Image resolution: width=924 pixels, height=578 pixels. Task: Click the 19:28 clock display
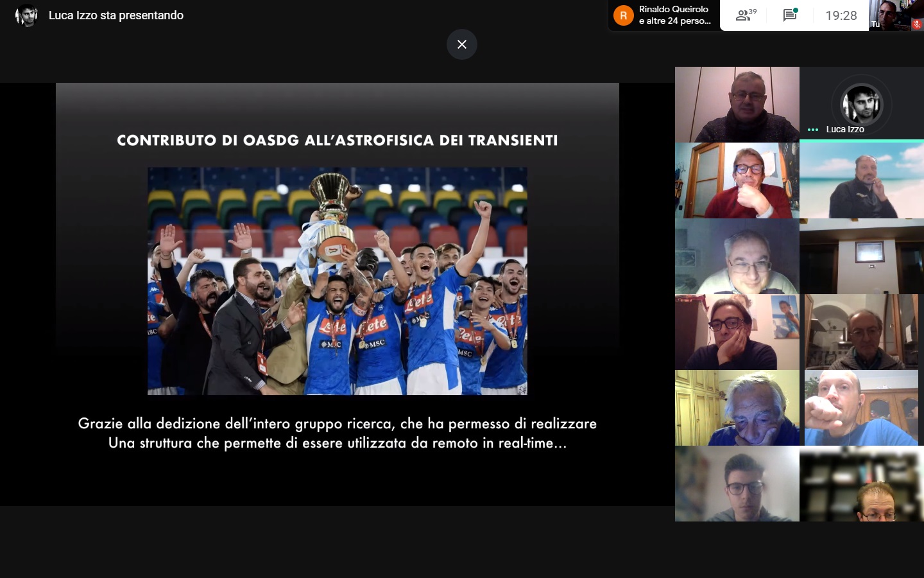pos(841,15)
